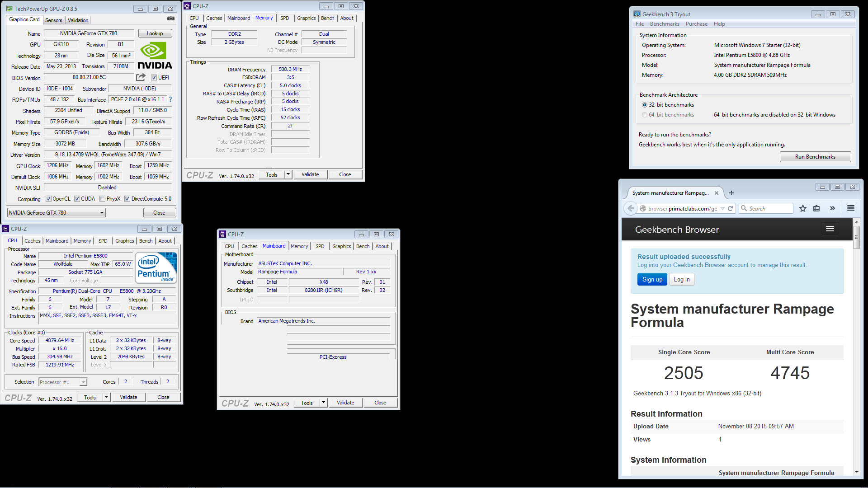
Task: Switch to the Sensors tab in GPU-Z
Action: 53,20
